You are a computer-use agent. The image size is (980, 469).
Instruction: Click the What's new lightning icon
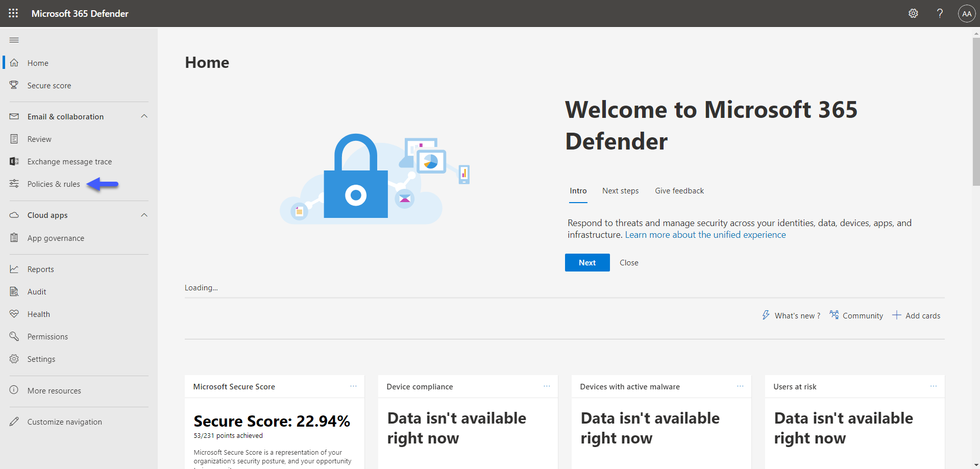pos(766,315)
